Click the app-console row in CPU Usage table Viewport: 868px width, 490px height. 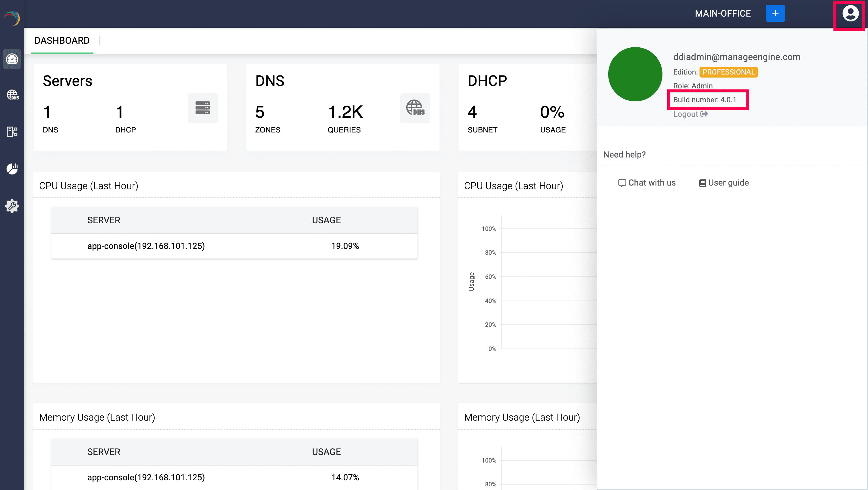[x=234, y=246]
